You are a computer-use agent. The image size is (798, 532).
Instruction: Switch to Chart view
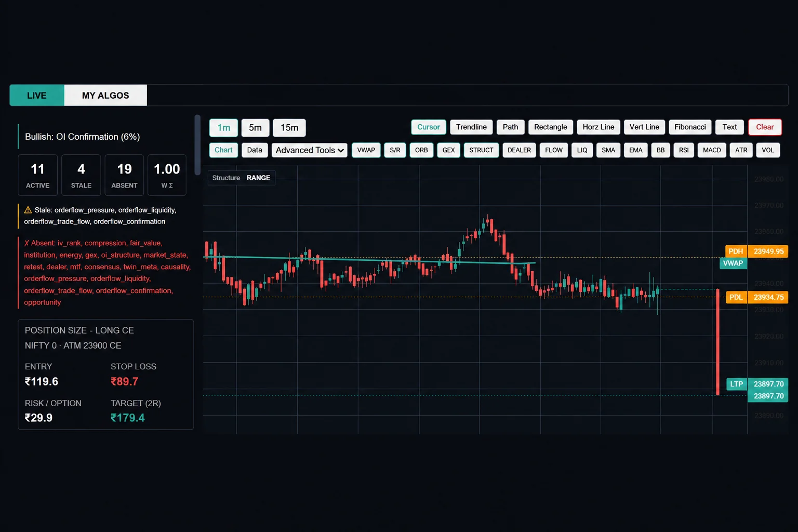pyautogui.click(x=223, y=150)
